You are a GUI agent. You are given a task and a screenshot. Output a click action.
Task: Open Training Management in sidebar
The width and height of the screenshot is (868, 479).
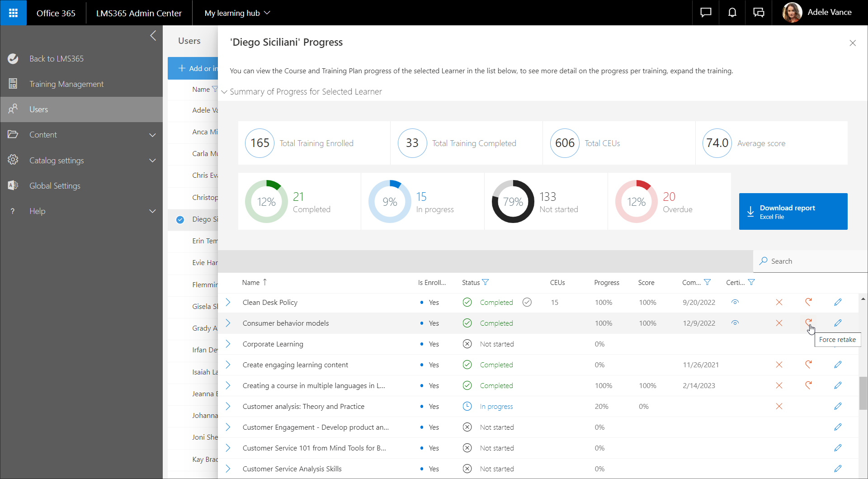click(66, 84)
